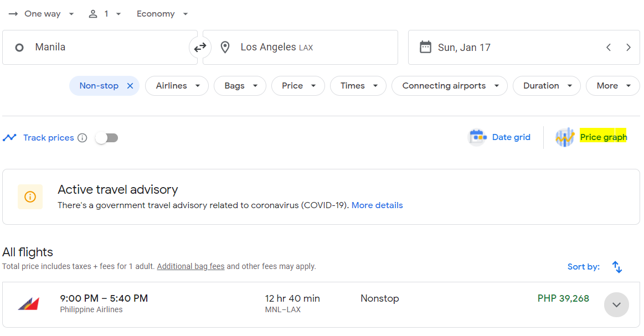The height and width of the screenshot is (336, 644).
Task: Open the passengers count dropdown
Action: click(105, 14)
